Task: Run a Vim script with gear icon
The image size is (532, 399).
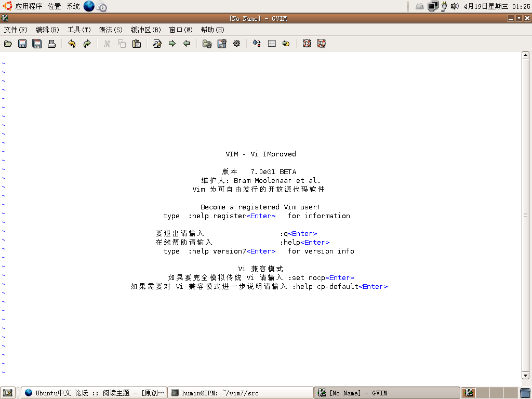Action: 236,44
